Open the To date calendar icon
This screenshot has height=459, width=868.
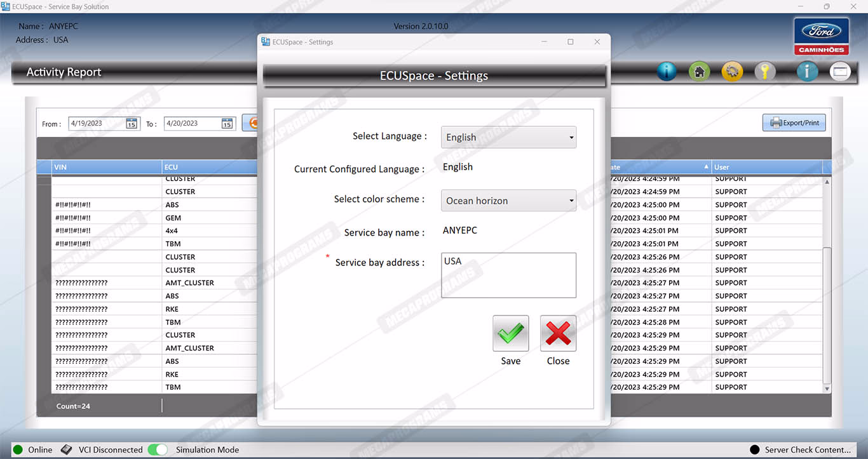pos(227,124)
